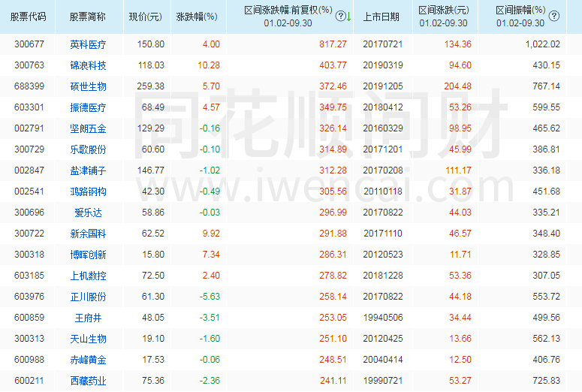Open 英科医疗 stock link
582x392 pixels.
point(88,44)
